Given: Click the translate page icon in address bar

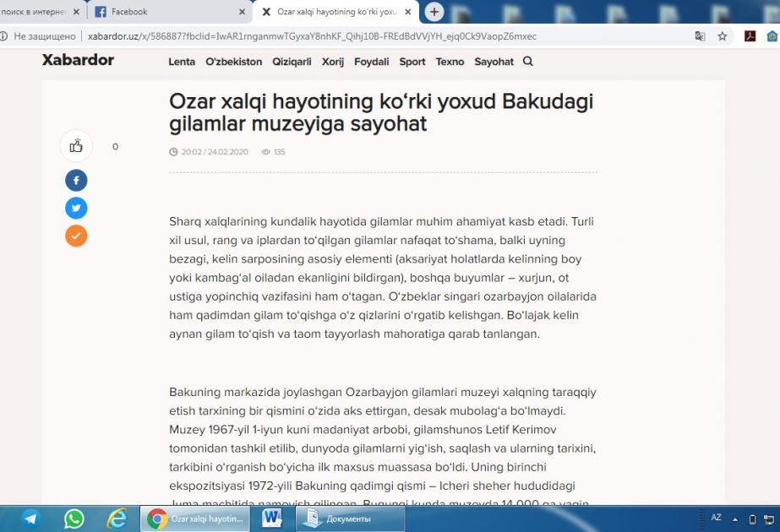Looking at the screenshot, I should tap(700, 35).
